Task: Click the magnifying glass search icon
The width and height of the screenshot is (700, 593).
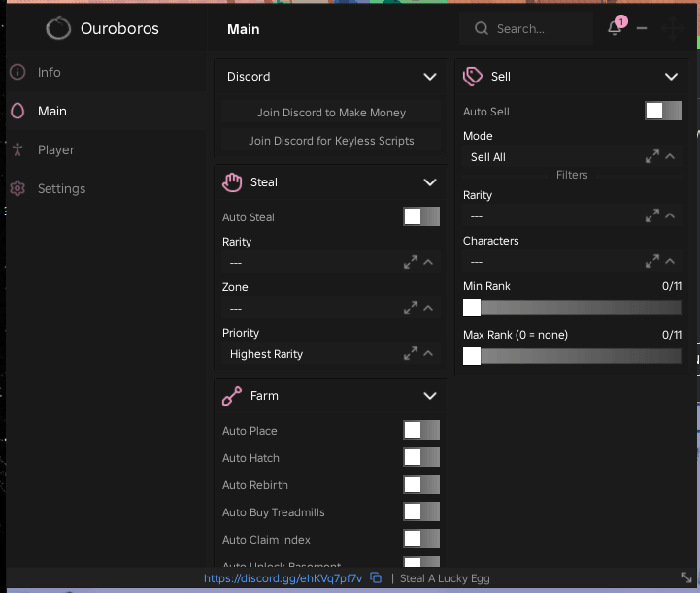Action: point(482,28)
